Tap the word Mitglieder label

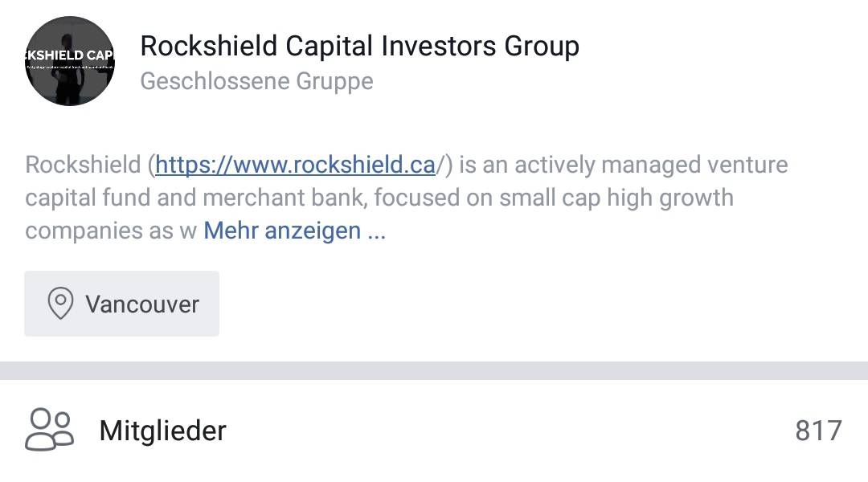click(x=162, y=431)
